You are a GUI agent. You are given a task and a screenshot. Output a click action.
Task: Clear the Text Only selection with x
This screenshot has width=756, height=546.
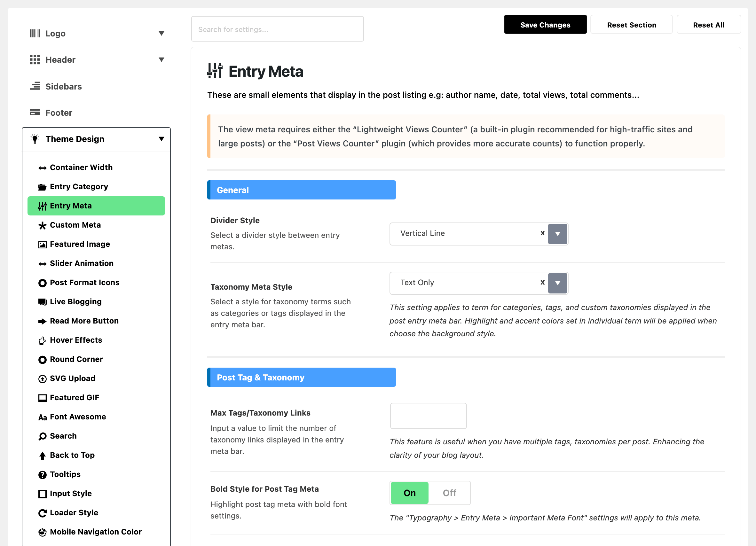(542, 283)
